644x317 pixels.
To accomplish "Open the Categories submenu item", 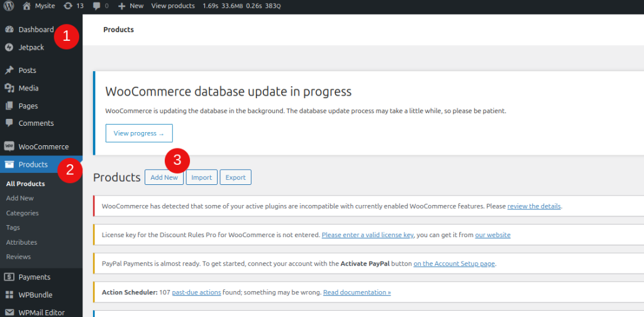I will 23,213.
